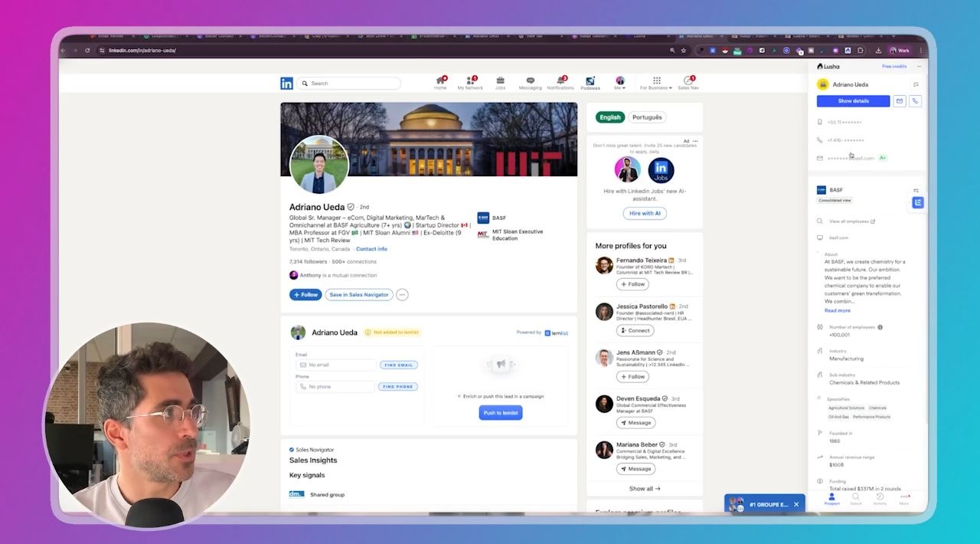This screenshot has width=980, height=544.
Task: Click the lemlist phone input field
Action: click(336, 386)
